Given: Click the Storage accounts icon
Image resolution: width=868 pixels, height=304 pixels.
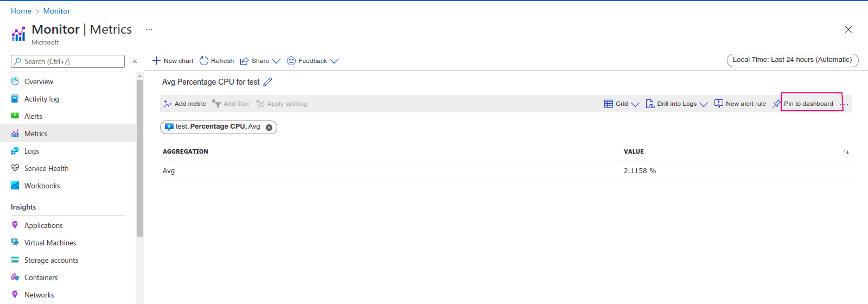Looking at the screenshot, I should pyautogui.click(x=15, y=260).
